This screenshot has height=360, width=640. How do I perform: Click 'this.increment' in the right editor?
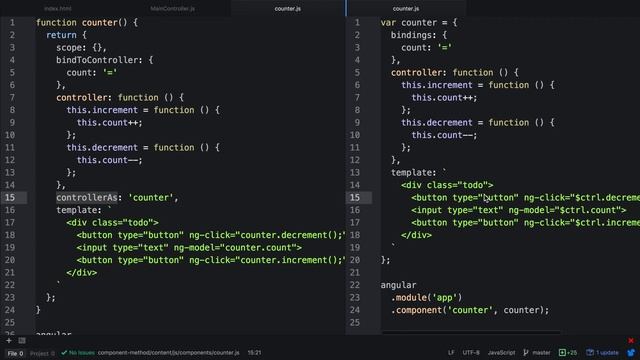click(437, 85)
